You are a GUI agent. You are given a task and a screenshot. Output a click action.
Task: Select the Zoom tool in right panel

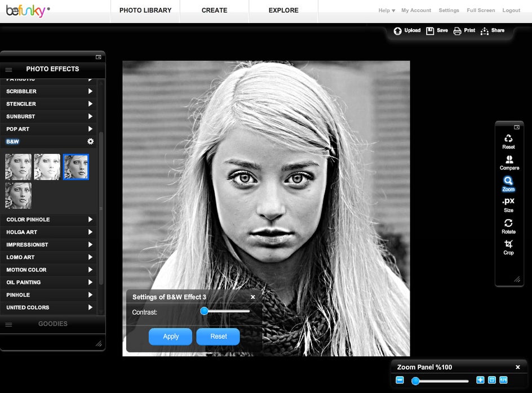click(508, 184)
